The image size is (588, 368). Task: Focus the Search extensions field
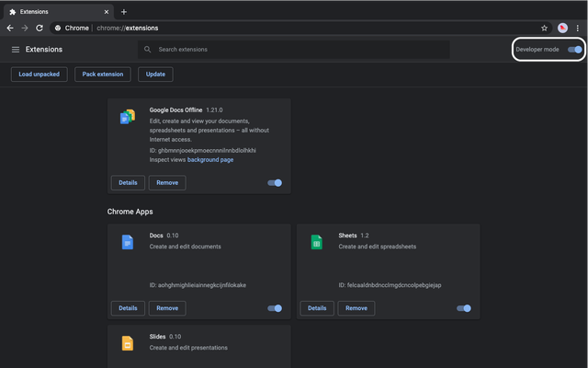[x=294, y=50]
